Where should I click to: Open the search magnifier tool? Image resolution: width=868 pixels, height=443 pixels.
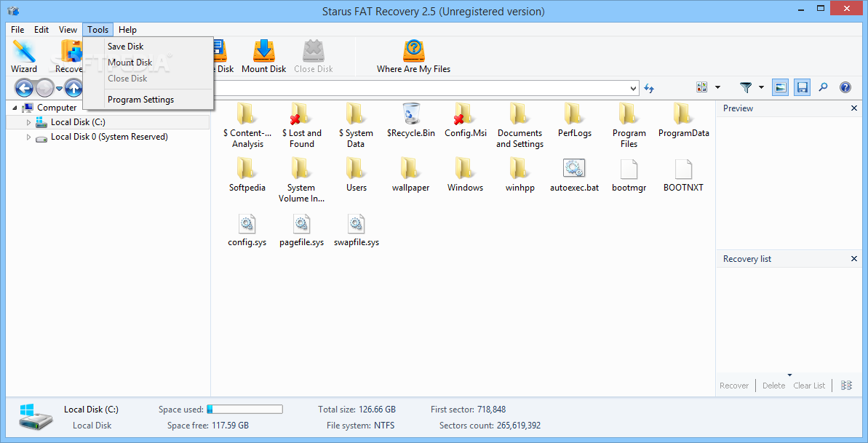point(824,87)
